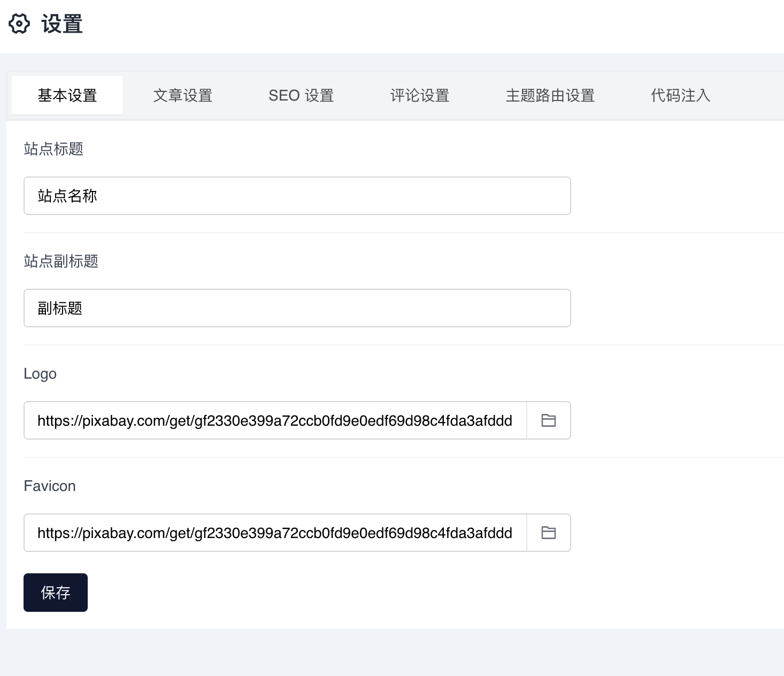Click the 站点标题 label
The height and width of the screenshot is (676, 784).
click(53, 149)
